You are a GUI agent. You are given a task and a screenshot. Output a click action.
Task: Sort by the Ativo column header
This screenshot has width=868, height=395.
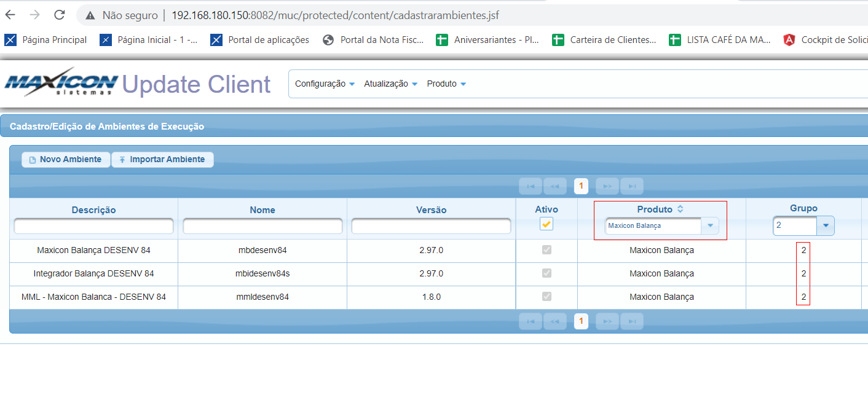[x=546, y=209]
